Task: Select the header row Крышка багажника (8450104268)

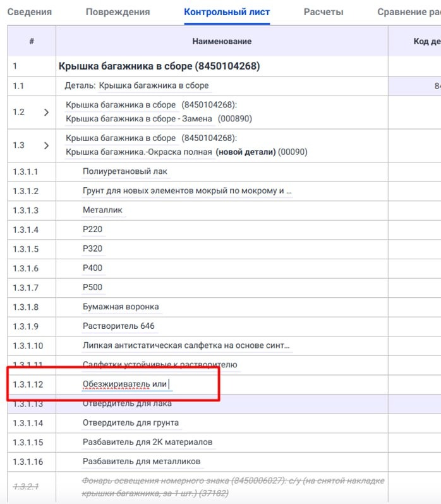Action: [159, 66]
